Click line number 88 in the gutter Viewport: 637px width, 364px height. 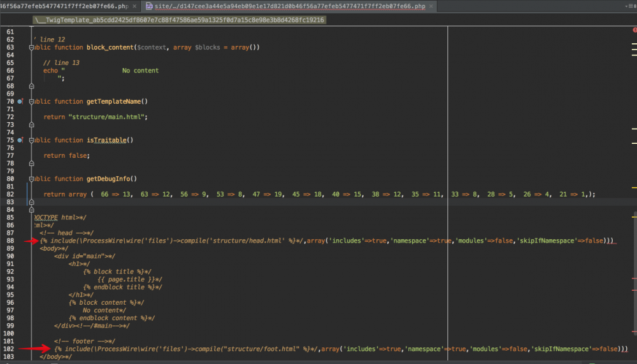coord(10,241)
